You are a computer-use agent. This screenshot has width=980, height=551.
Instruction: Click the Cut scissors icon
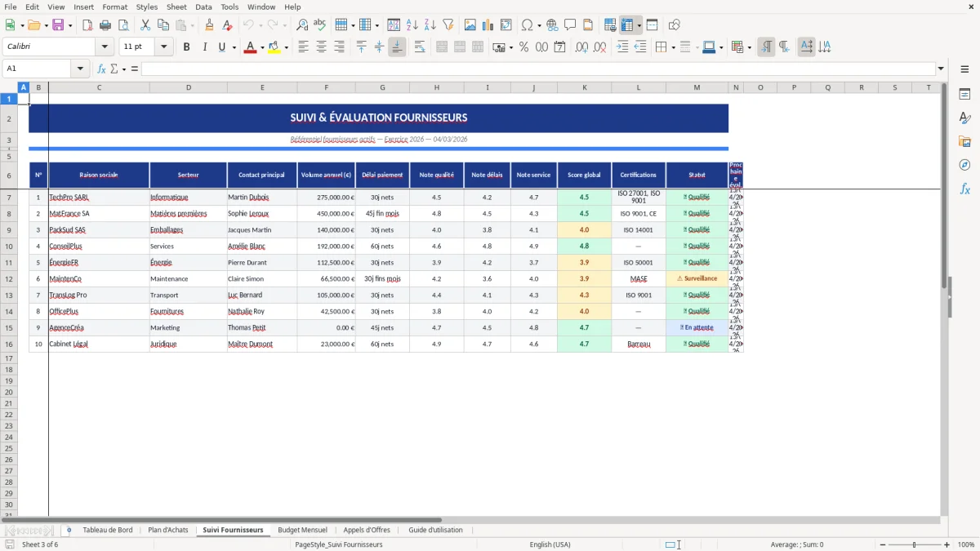145,25
